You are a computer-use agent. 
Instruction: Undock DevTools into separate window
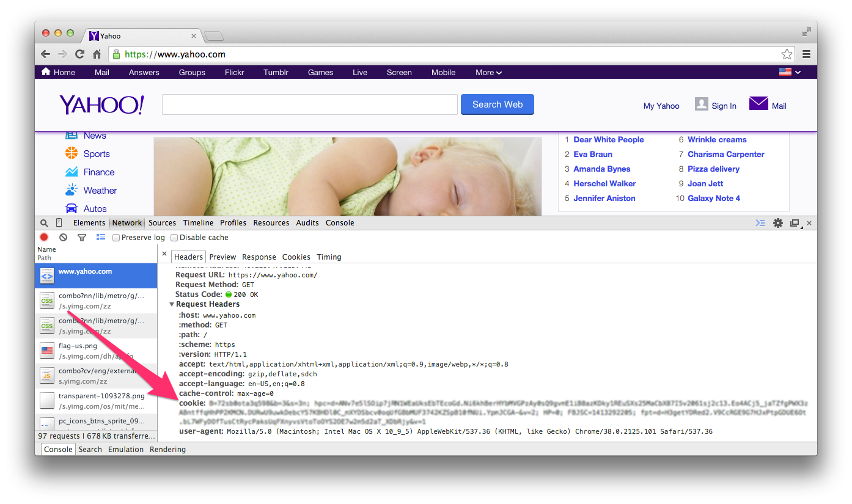(795, 223)
